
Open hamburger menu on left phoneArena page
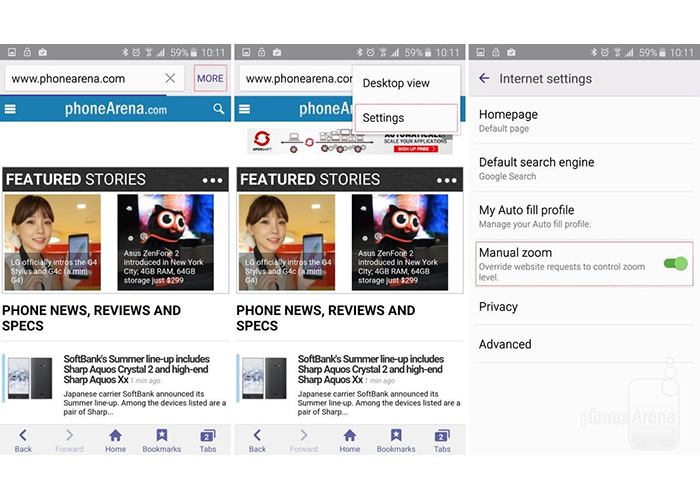click(10, 109)
